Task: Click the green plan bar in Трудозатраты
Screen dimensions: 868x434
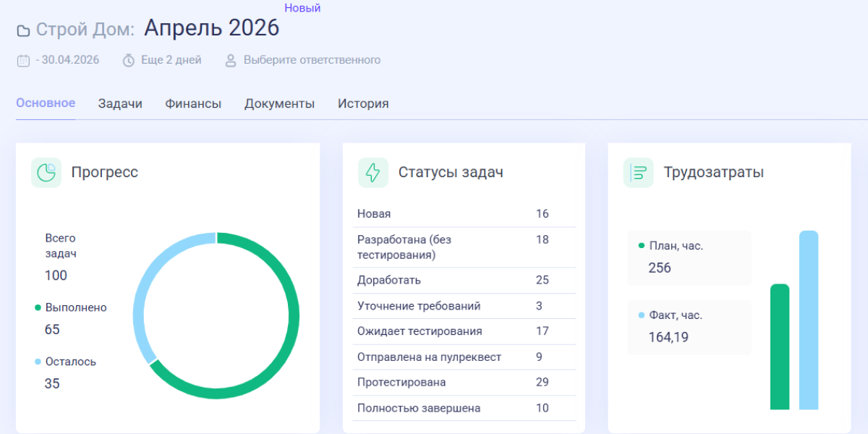Action: [780, 346]
